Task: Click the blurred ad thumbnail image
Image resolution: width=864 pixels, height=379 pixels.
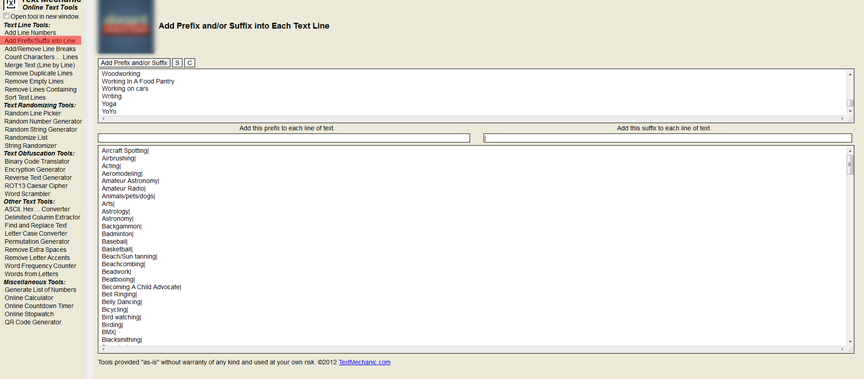Action: point(126,26)
